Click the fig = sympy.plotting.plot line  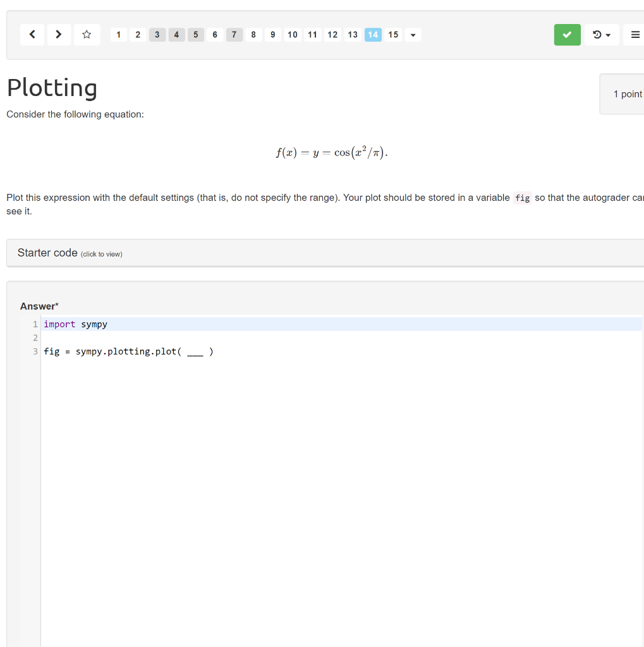tap(128, 351)
